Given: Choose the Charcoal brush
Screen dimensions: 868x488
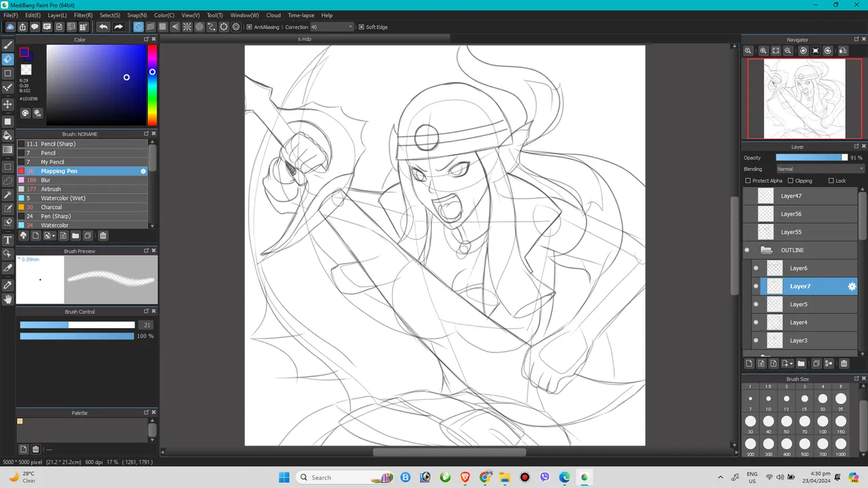Looking at the screenshot, I should pyautogui.click(x=82, y=207).
